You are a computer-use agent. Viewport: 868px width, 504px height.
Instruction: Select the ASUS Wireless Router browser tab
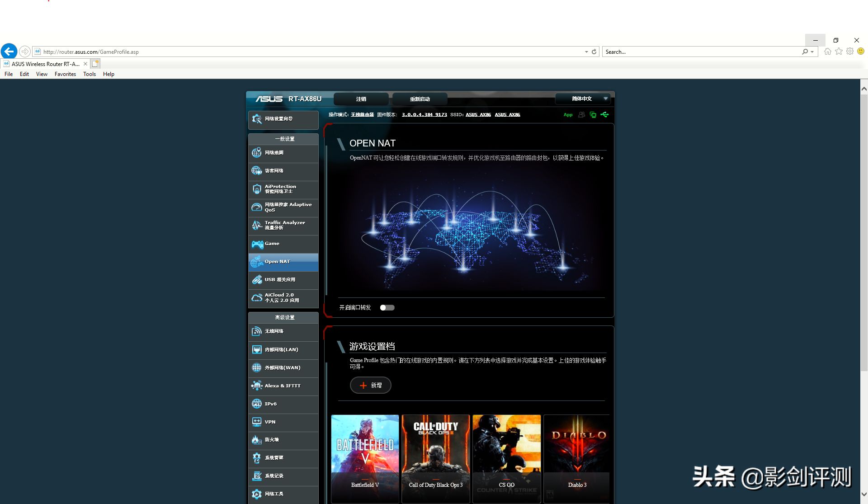[x=45, y=64]
